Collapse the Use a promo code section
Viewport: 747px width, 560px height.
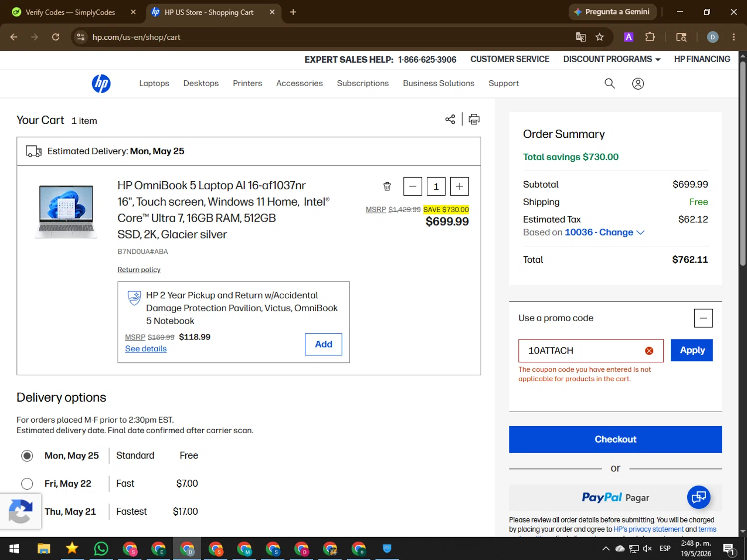tap(703, 318)
